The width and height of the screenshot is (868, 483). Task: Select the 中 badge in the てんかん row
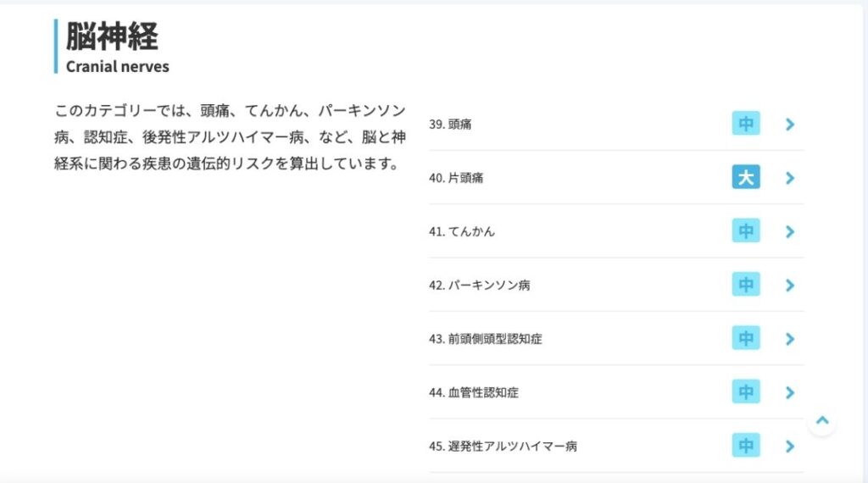click(x=746, y=231)
